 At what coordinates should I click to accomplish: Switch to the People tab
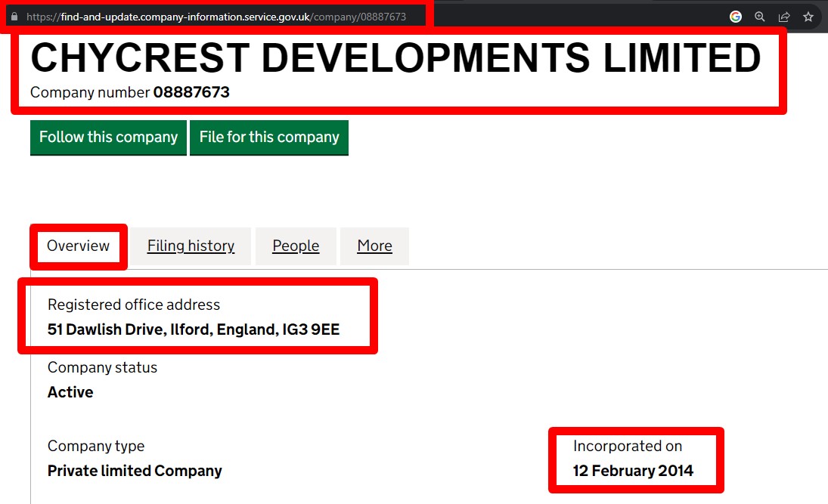pyautogui.click(x=296, y=246)
